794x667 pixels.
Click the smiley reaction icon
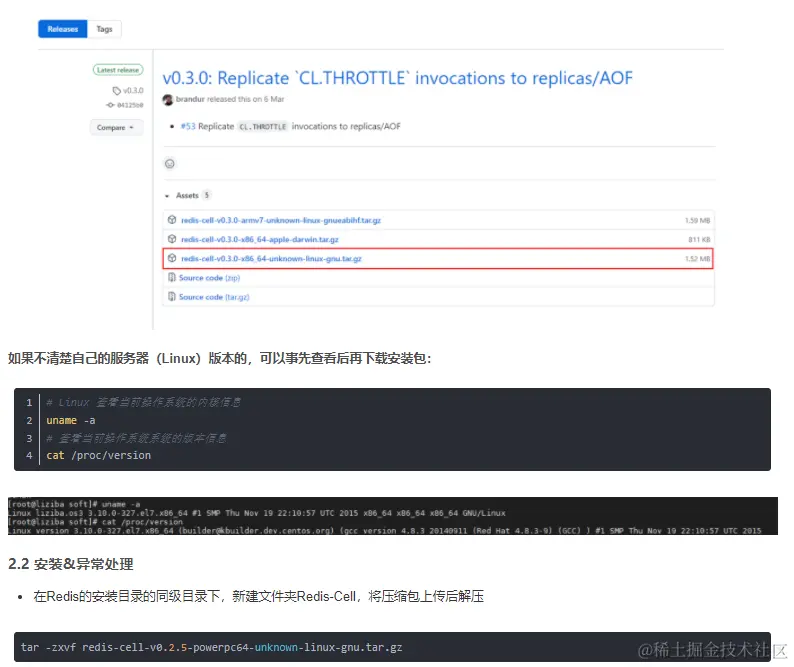170,164
